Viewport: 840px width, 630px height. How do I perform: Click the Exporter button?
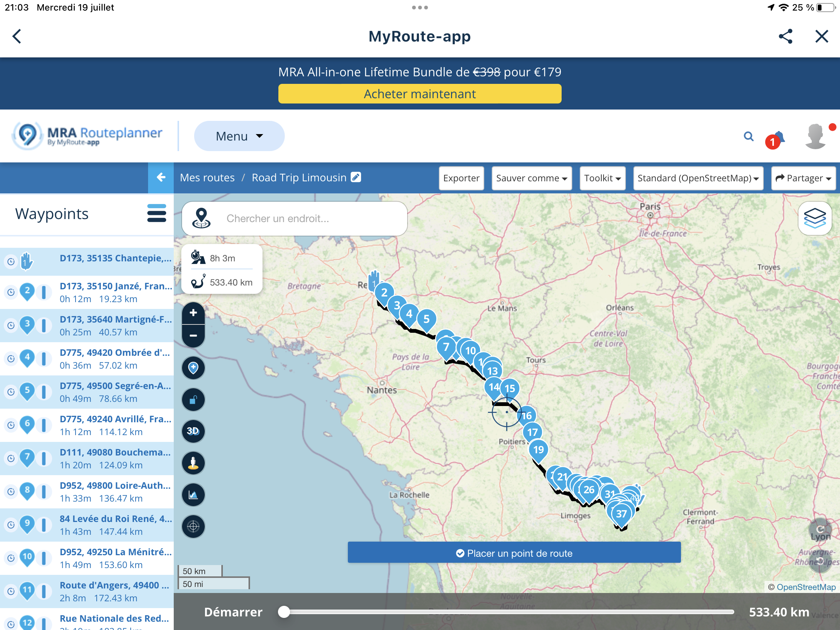(461, 178)
